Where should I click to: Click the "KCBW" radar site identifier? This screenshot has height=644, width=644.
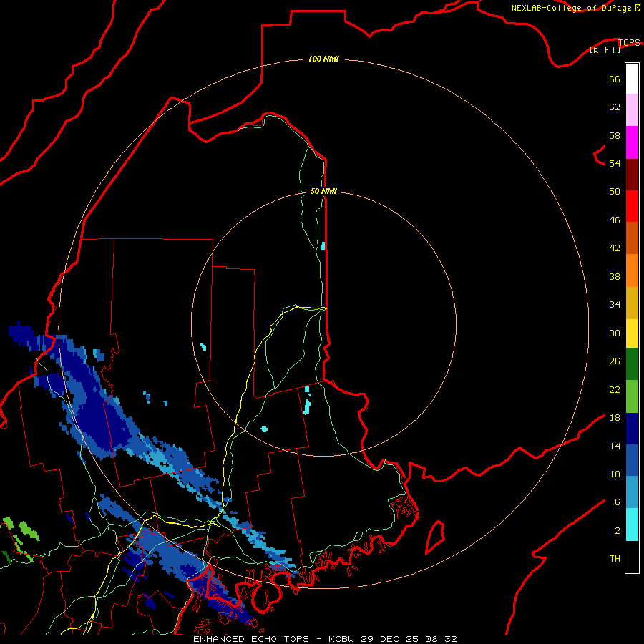click(x=341, y=639)
